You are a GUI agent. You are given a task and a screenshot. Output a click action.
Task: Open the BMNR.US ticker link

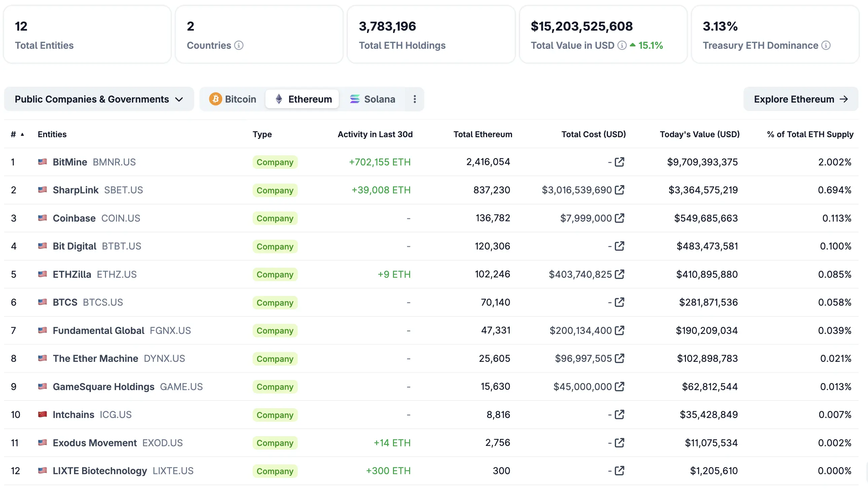114,162
